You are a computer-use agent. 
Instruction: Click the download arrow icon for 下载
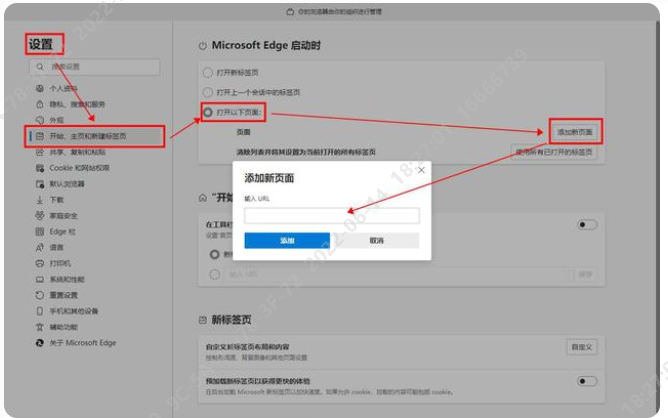click(40, 199)
